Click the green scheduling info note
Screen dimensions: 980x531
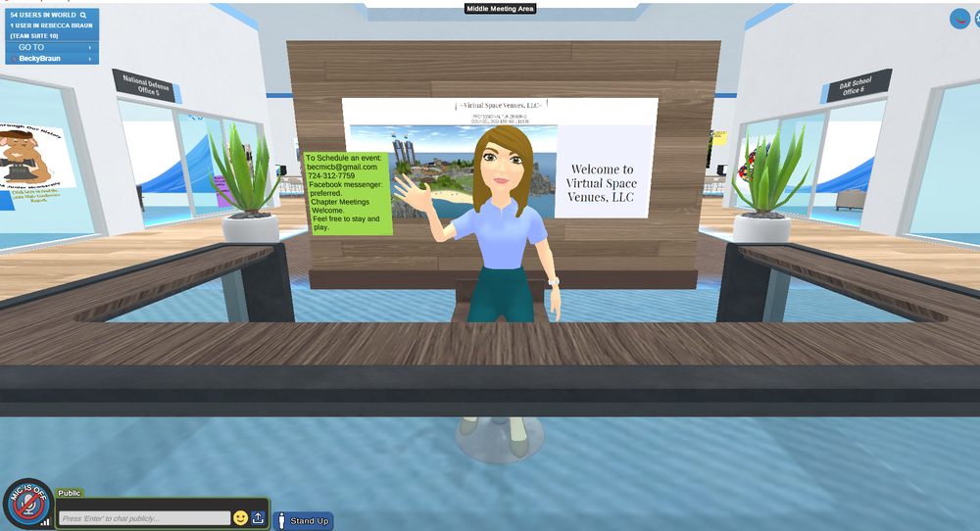click(348, 193)
